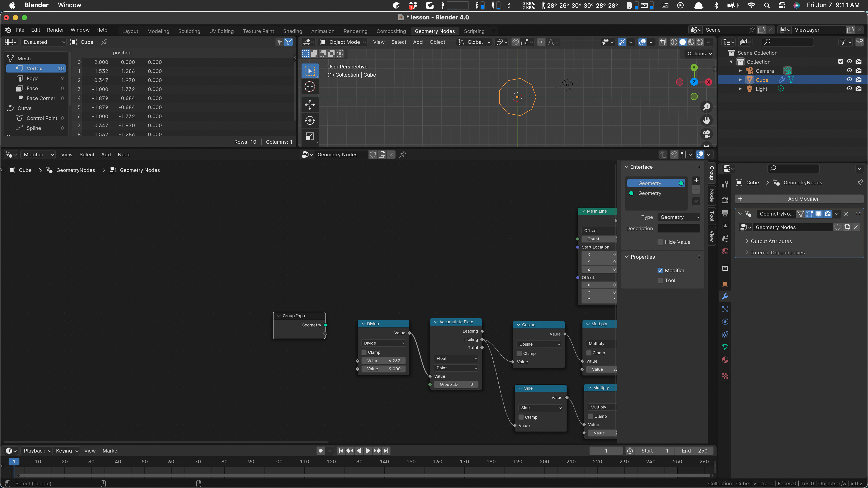This screenshot has height=488, width=868.
Task: Click the Group ID value field
Action: pyautogui.click(x=456, y=384)
